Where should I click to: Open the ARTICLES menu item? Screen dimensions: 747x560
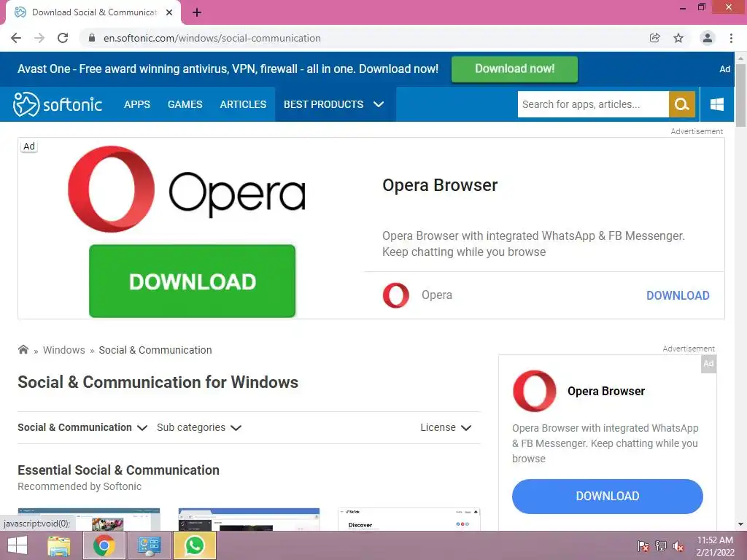click(x=243, y=104)
